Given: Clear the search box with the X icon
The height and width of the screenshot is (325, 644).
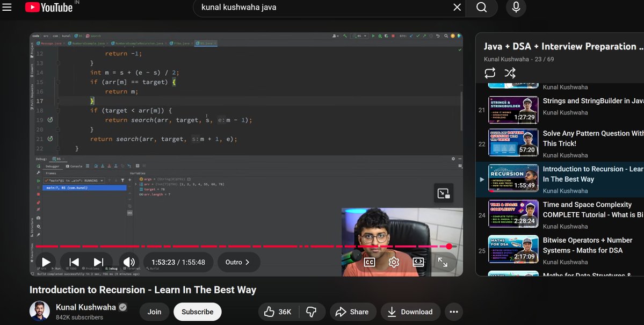Looking at the screenshot, I should (457, 8).
